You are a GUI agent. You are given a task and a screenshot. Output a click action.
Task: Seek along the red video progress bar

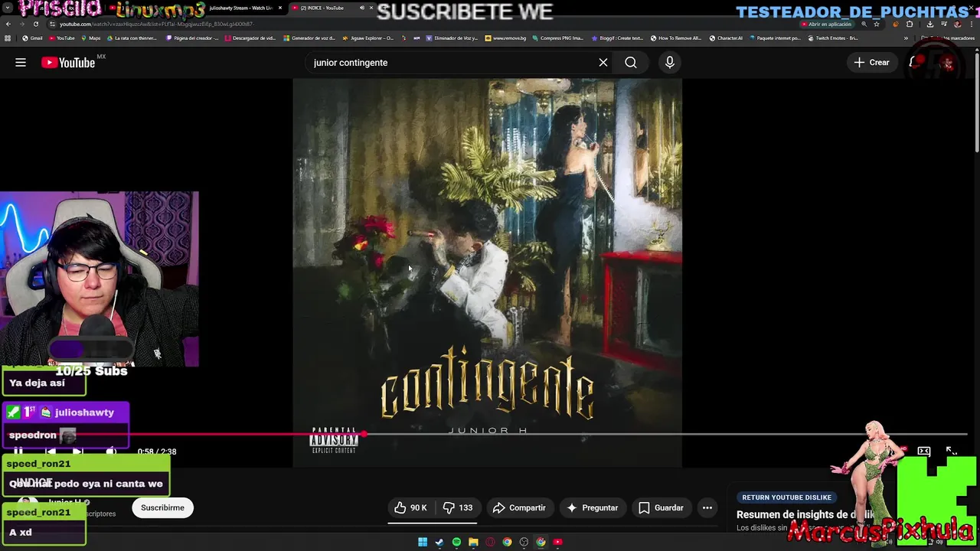pyautogui.click(x=487, y=435)
